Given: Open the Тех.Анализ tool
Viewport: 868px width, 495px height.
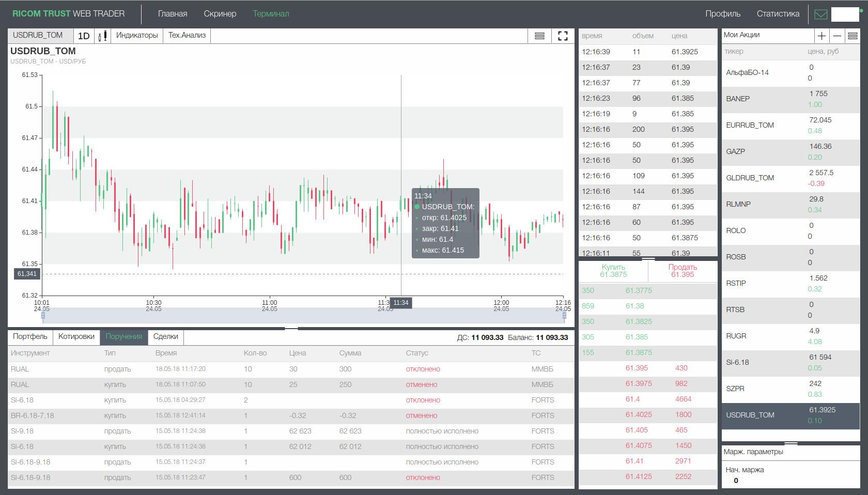Looking at the screenshot, I should [186, 36].
